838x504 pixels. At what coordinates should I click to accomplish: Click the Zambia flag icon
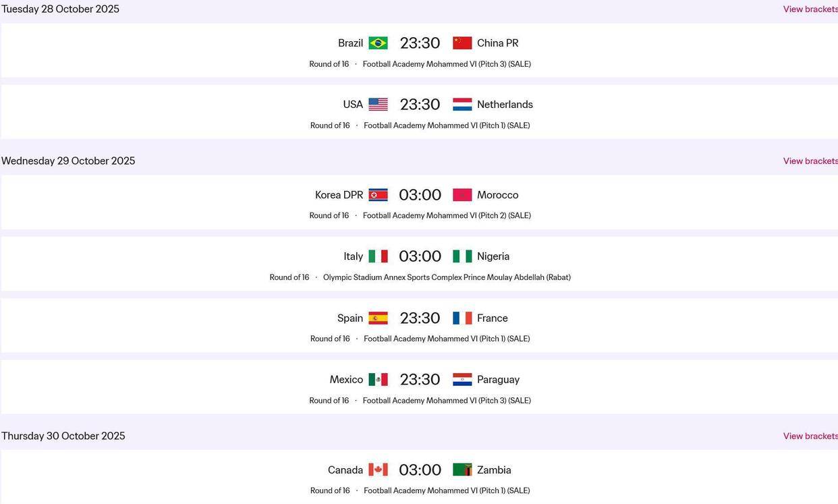462,470
